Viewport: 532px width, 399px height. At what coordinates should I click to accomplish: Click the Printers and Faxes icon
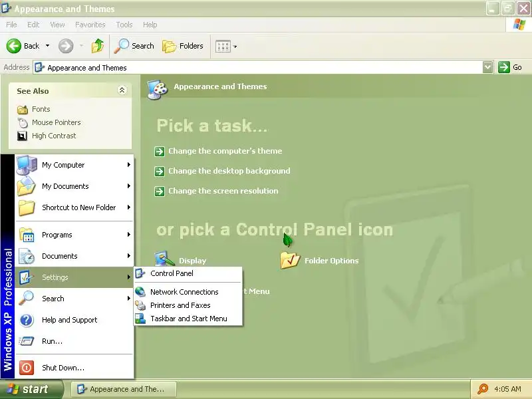point(140,305)
